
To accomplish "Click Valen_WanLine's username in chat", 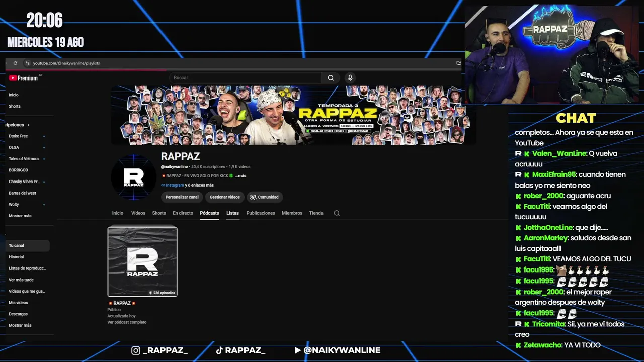I will tap(558, 153).
